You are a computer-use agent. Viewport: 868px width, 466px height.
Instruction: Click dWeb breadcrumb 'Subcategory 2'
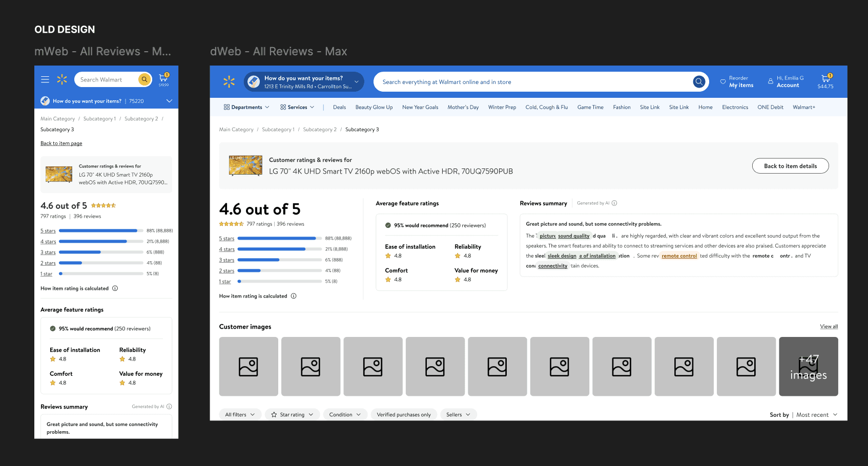click(320, 130)
